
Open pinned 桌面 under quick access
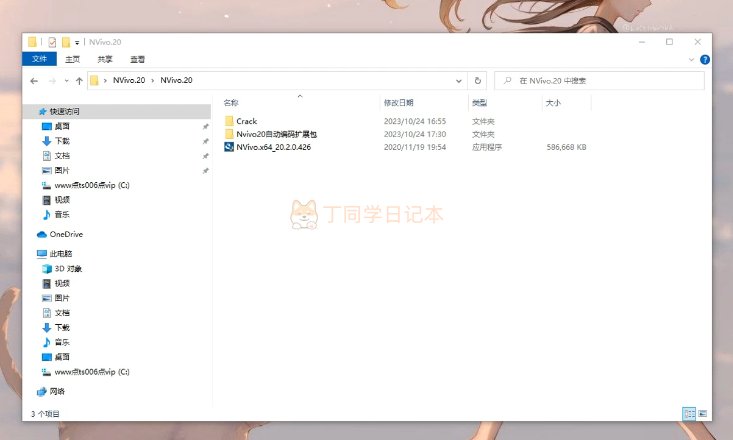pyautogui.click(x=62, y=126)
